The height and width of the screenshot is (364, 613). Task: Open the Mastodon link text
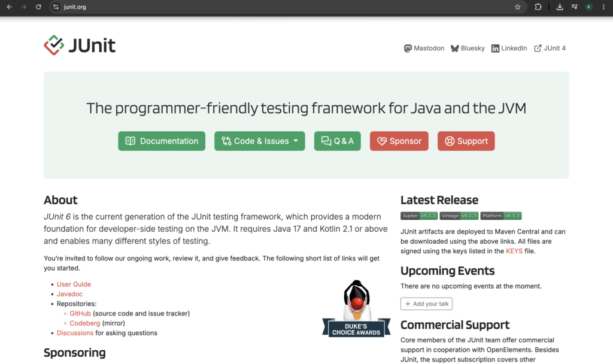(x=429, y=48)
